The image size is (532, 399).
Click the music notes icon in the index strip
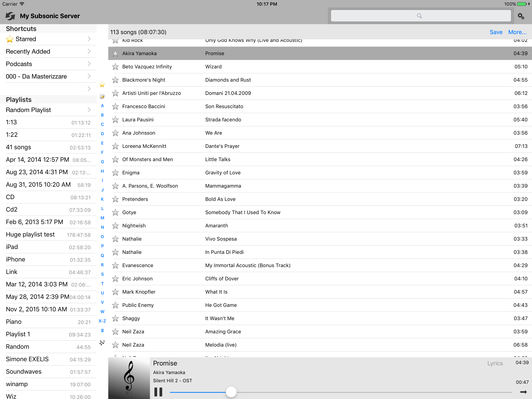[x=102, y=343]
